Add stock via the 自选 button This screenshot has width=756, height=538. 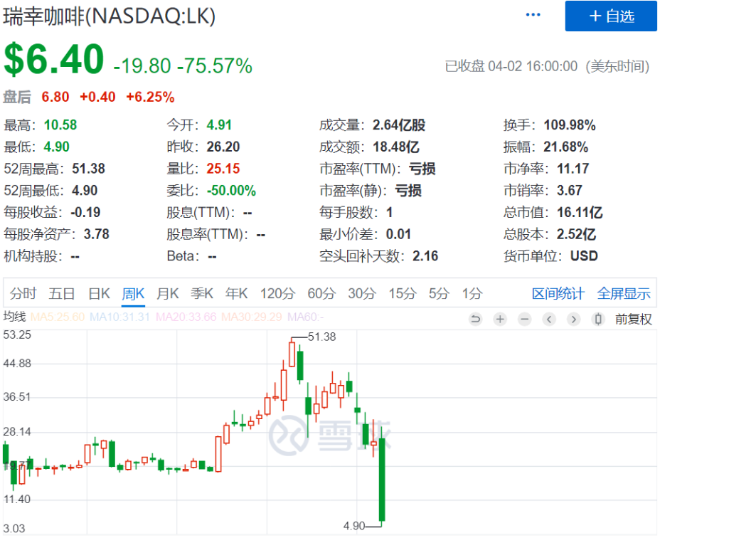coord(611,16)
